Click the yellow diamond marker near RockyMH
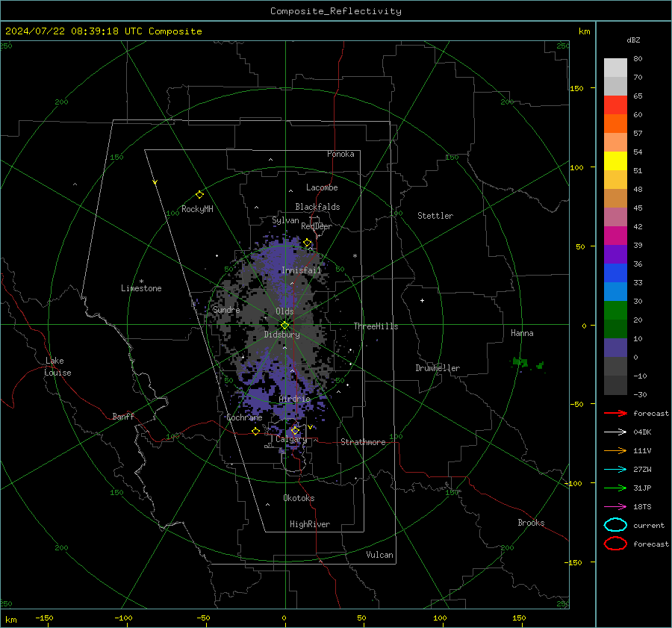 pyautogui.click(x=199, y=195)
